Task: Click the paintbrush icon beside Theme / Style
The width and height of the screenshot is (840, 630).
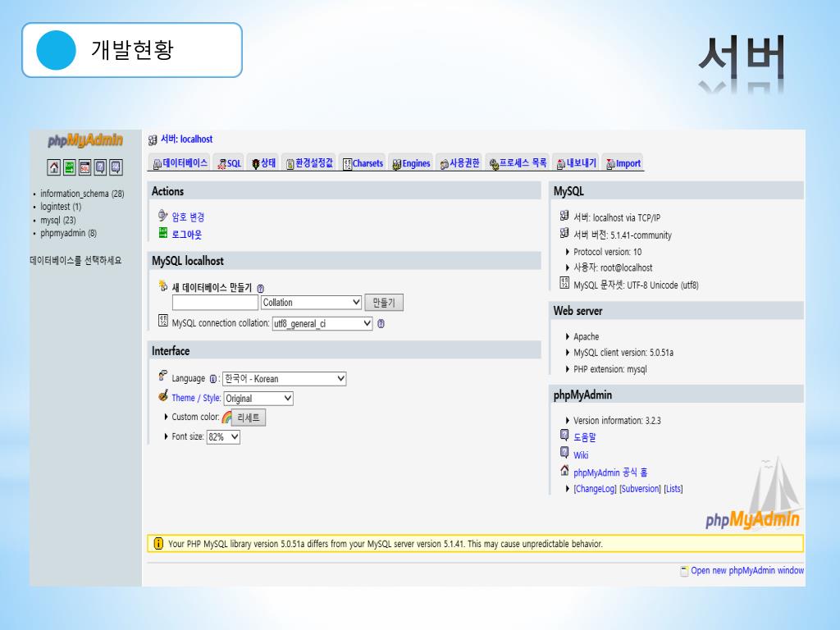Action: click(163, 396)
